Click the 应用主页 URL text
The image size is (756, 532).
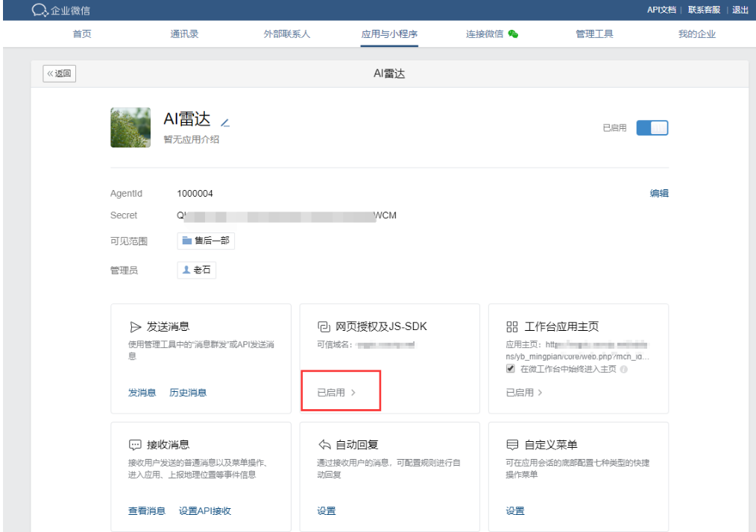click(x=577, y=350)
